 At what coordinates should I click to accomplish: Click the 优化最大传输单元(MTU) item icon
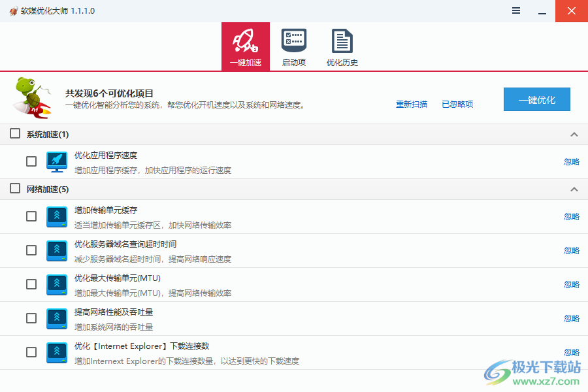[56, 284]
